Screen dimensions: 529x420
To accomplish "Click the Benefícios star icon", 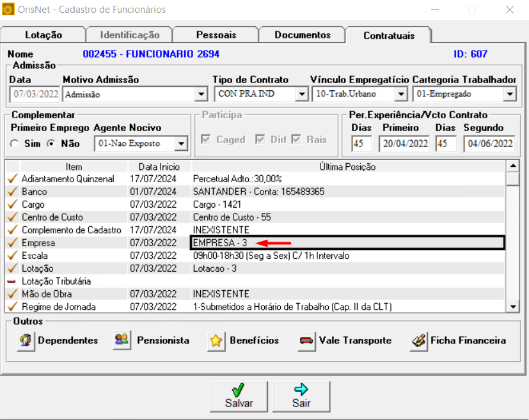I will [x=216, y=341].
